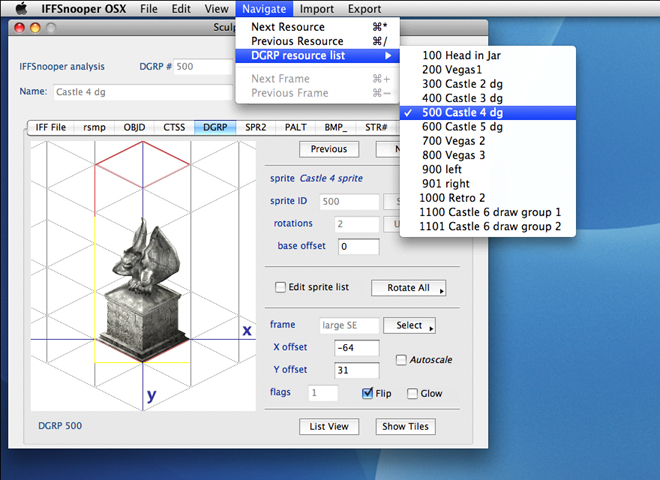
Task: Open the Export menu
Action: coord(364,8)
